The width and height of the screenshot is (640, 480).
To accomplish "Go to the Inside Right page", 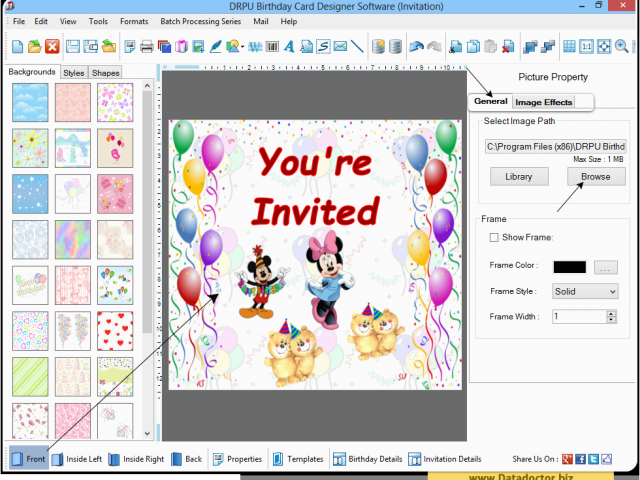I will [137, 459].
